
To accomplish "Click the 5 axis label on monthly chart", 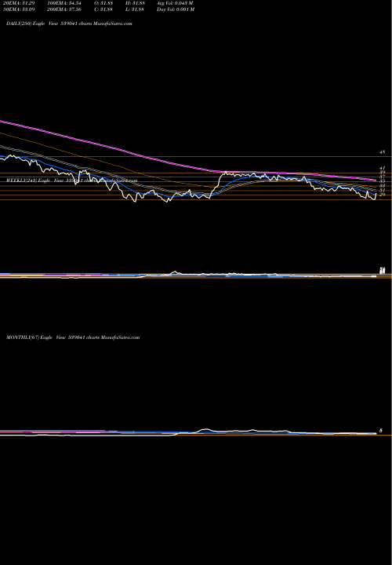I will click(381, 431).
